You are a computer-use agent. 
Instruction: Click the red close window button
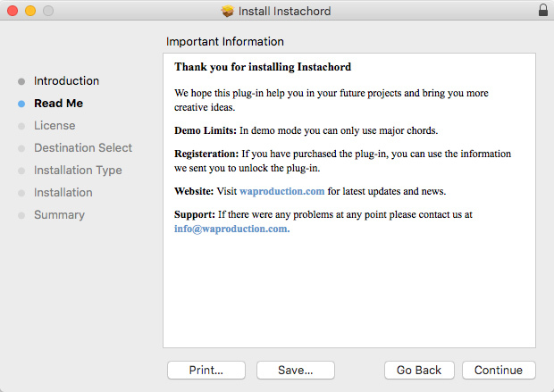13,11
